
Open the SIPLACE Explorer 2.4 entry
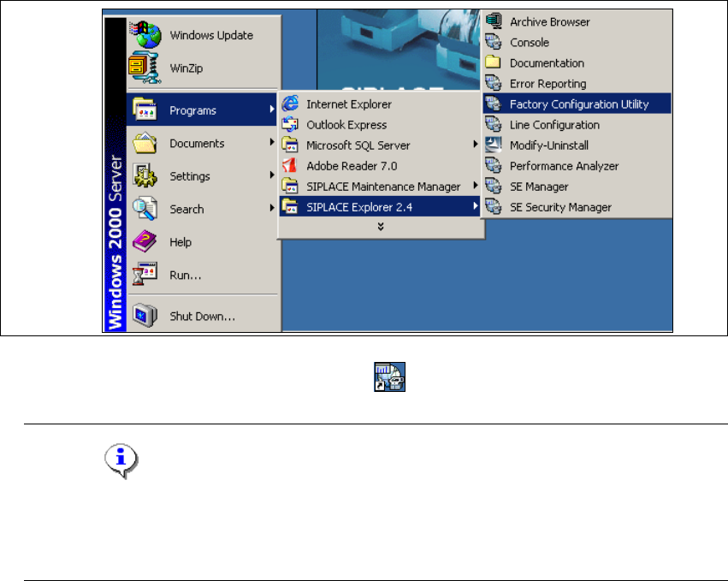[380, 206]
